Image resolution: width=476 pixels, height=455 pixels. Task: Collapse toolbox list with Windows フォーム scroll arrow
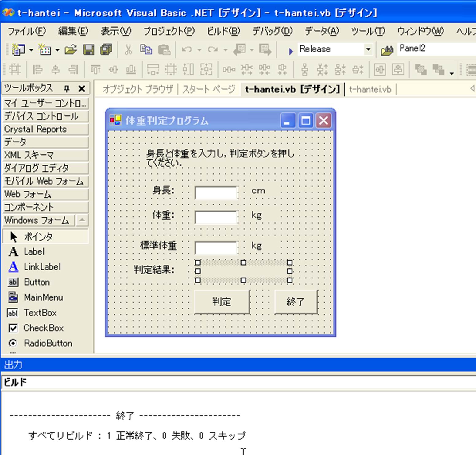pyautogui.click(x=82, y=220)
